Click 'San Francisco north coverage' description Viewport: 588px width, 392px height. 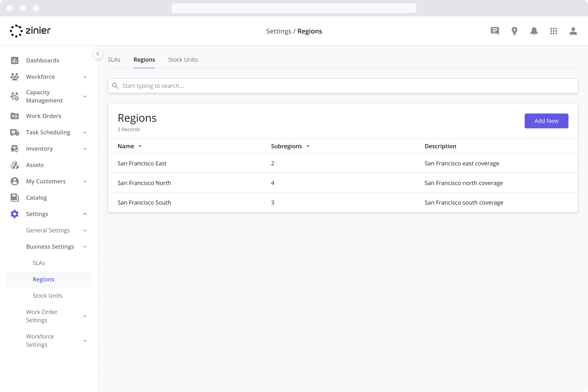click(x=463, y=183)
